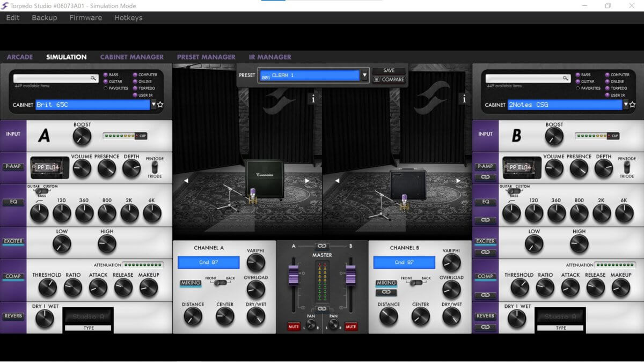The image size is (644, 362).
Task: Mute channel A in the master section
Action: coord(294,326)
